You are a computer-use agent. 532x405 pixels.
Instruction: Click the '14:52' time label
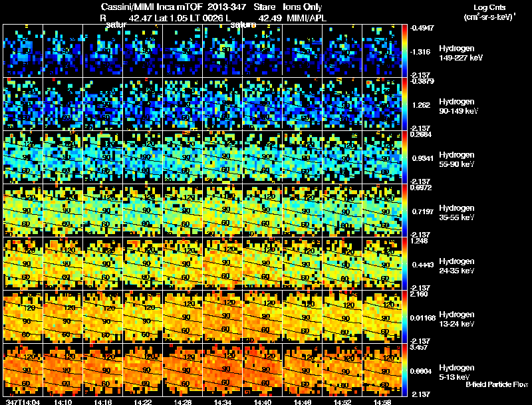342,402
